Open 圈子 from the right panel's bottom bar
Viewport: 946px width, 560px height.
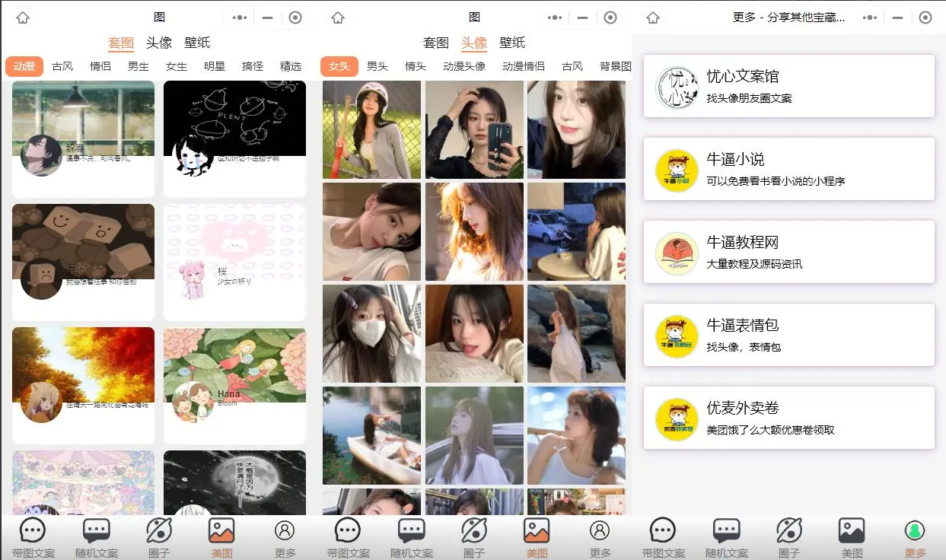[789, 531]
